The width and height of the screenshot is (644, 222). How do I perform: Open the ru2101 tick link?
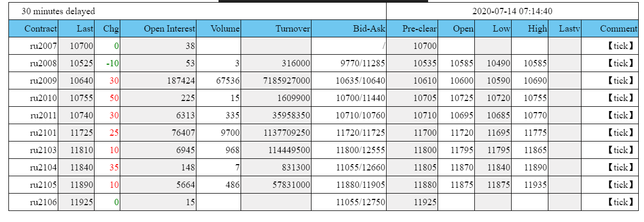[x=620, y=133]
